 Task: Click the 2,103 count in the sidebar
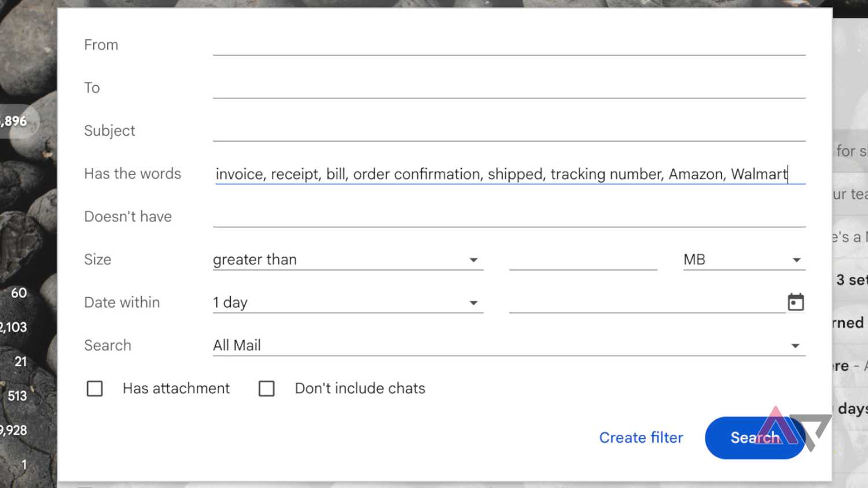coord(14,327)
